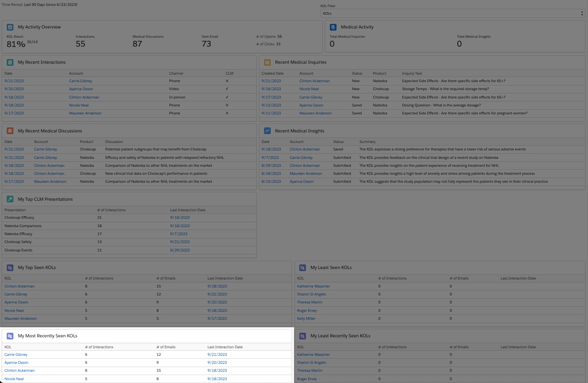
Task: Click the Recent Medical Insights chart icon
Action: [x=267, y=131]
